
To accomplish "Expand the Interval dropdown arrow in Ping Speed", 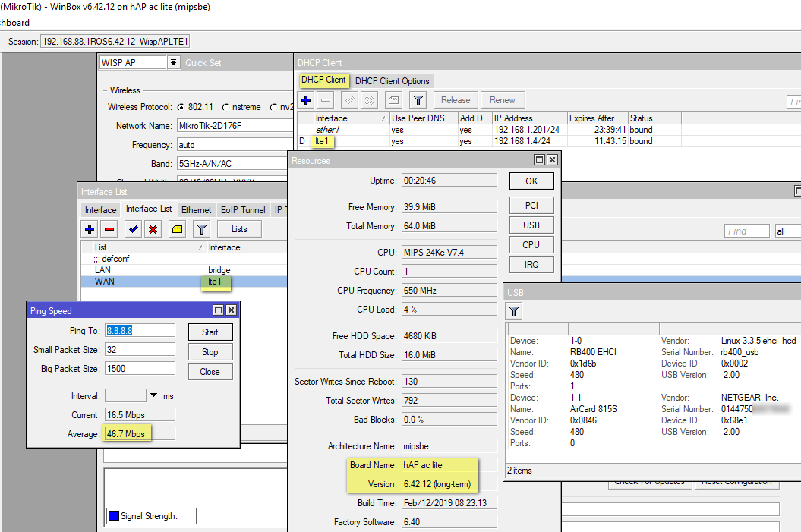I will click(153, 395).
